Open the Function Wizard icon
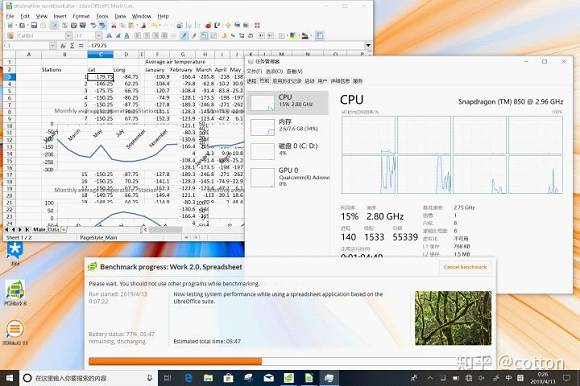 coord(63,45)
